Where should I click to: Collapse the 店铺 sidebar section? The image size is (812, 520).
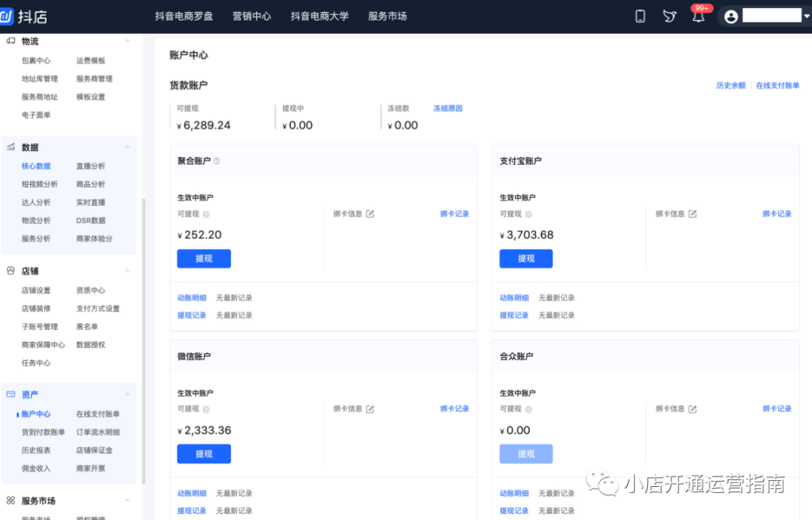point(127,271)
